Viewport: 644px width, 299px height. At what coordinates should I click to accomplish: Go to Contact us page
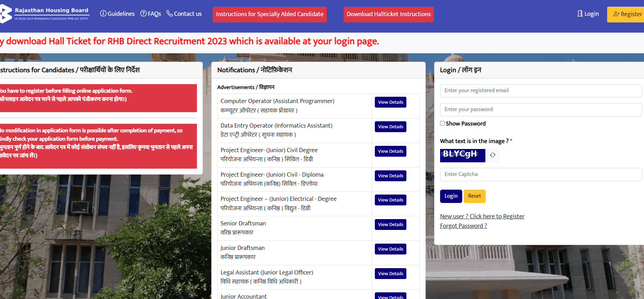(184, 14)
